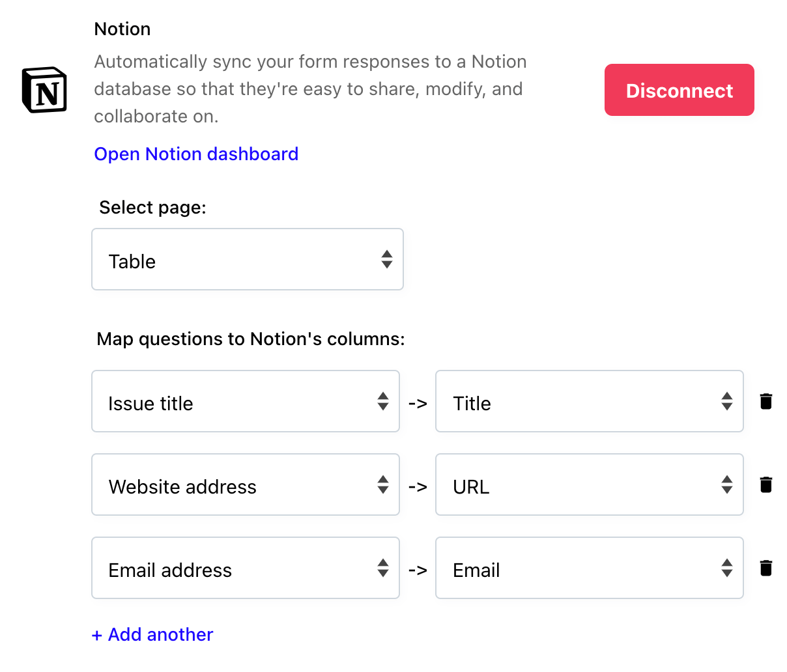Click the 'Select page:' label
This screenshot has width=787, height=672.
point(152,207)
